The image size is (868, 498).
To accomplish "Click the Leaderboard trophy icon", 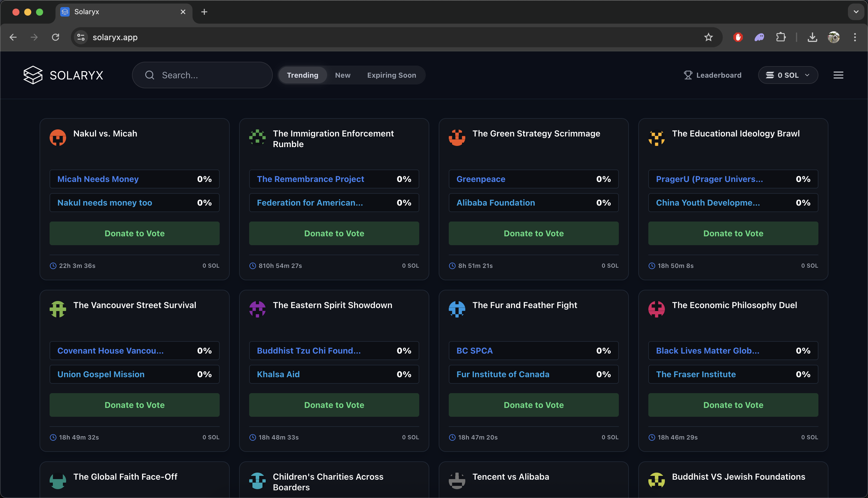I will [688, 75].
